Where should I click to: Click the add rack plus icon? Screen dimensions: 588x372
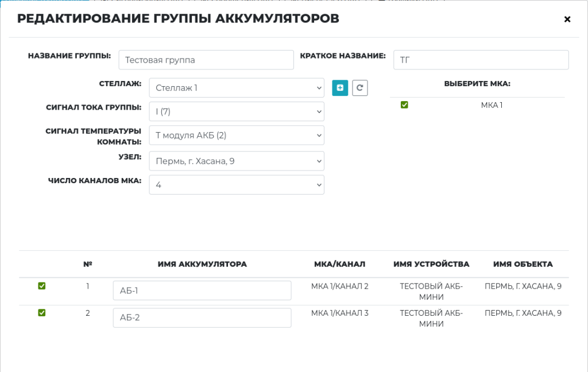340,88
